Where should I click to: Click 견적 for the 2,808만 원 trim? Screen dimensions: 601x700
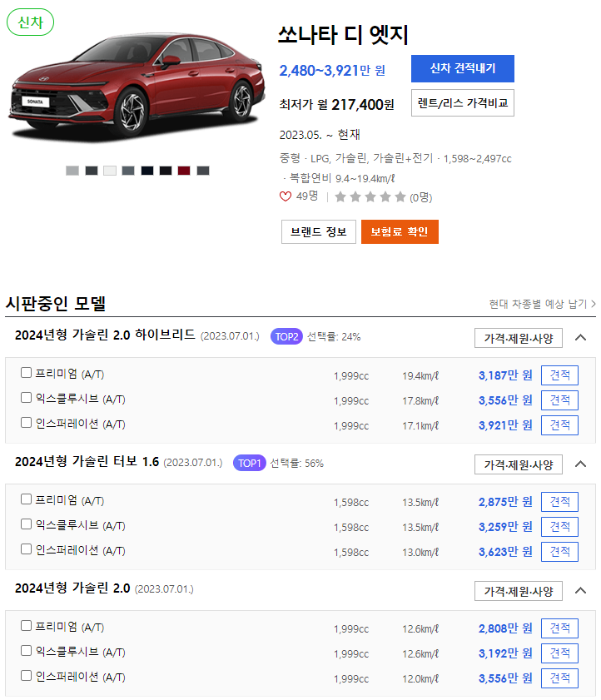pyautogui.click(x=559, y=628)
